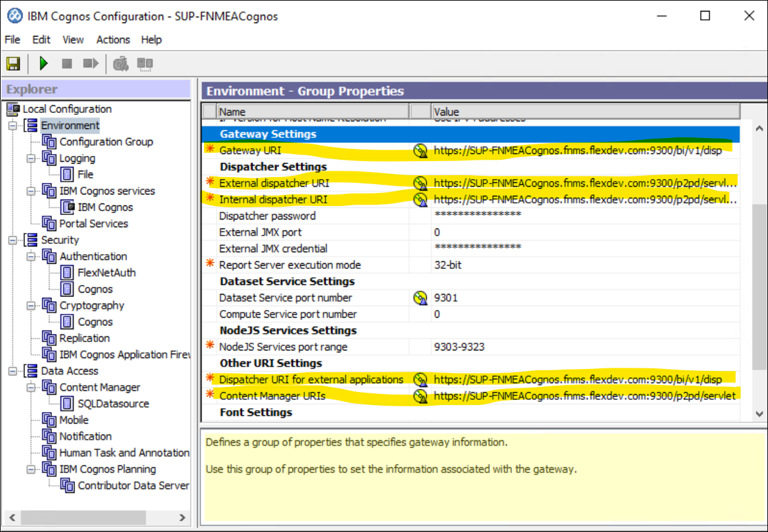Open the Help menu

[151, 40]
